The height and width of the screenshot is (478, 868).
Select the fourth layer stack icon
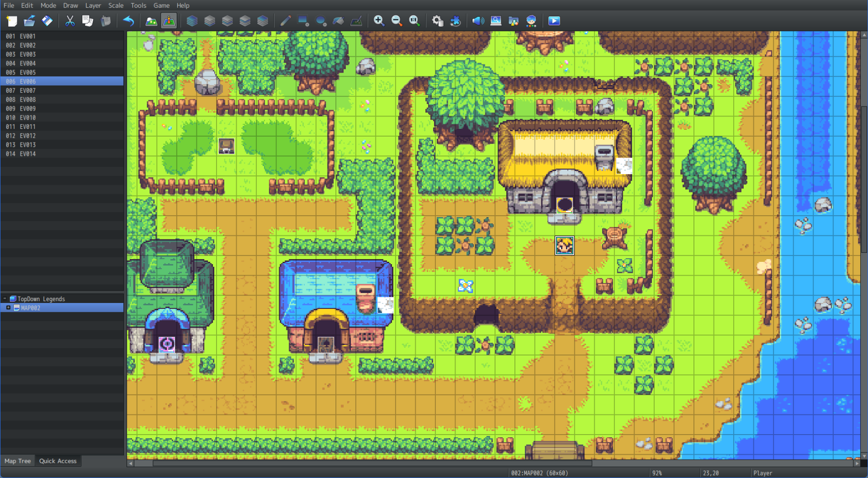coord(245,21)
